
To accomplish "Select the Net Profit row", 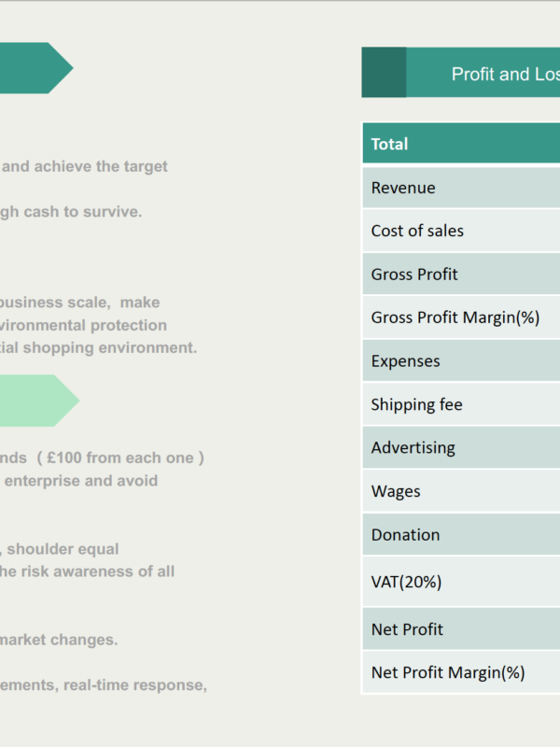I will 461,628.
